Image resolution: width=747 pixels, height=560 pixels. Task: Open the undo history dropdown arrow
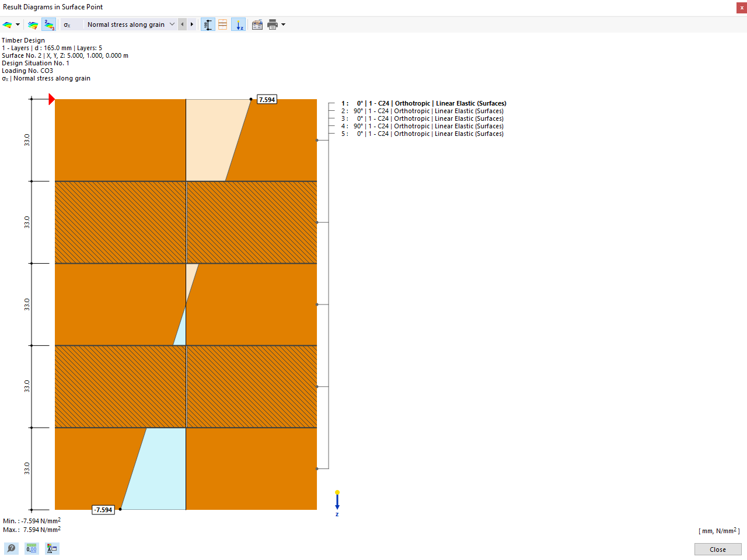point(18,24)
